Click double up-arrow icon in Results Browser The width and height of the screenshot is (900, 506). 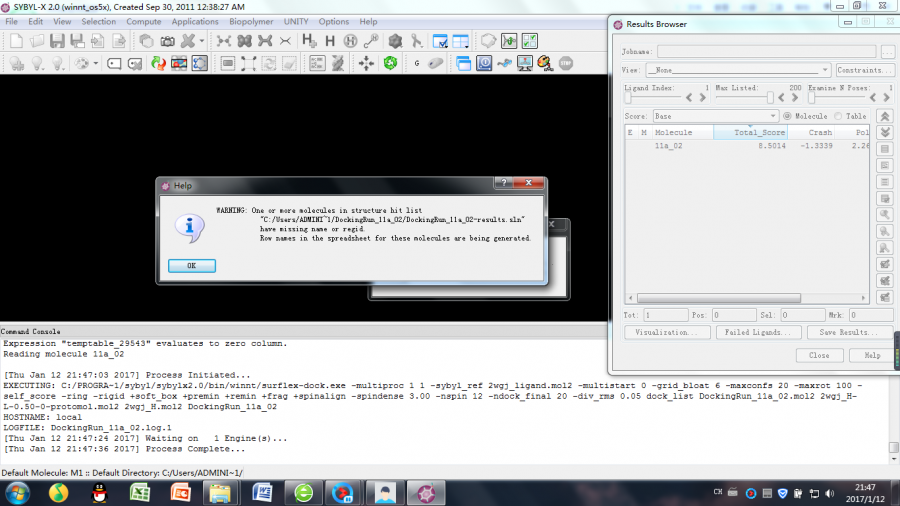tap(885, 116)
